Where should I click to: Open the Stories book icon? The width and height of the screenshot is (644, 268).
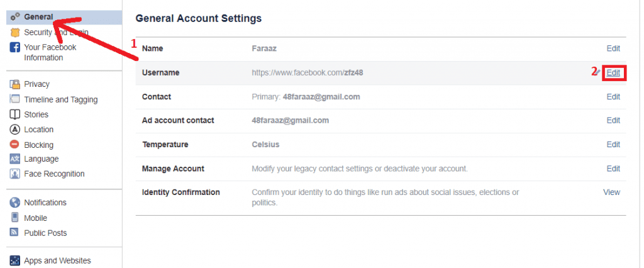pos(15,114)
